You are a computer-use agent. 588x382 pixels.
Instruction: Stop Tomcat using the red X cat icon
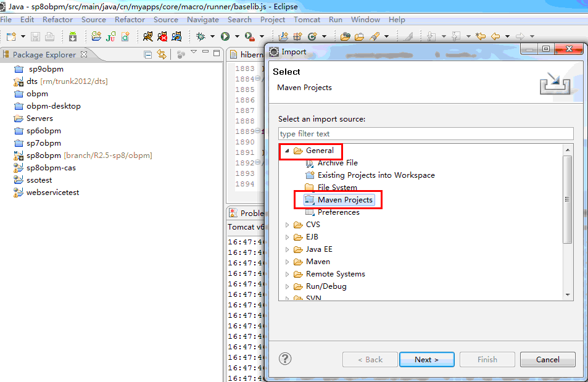tap(162, 36)
